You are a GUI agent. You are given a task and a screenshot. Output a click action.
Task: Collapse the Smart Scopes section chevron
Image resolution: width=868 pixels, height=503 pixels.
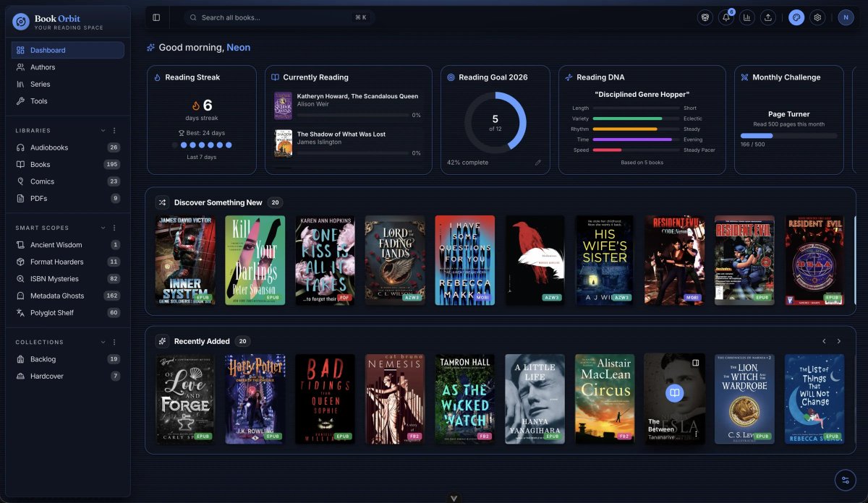point(103,228)
